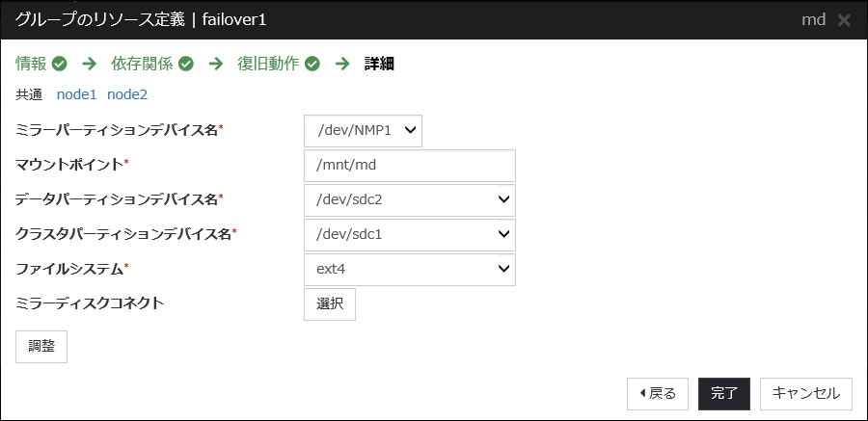Return to the 依存関係 step
Screen dimensions: 868x421
143,65
